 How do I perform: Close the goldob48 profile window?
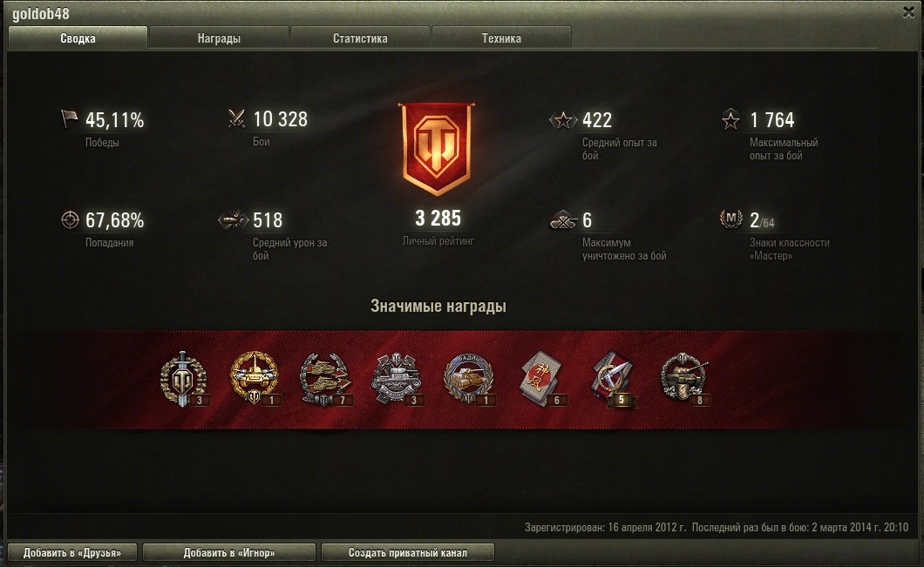(908, 12)
